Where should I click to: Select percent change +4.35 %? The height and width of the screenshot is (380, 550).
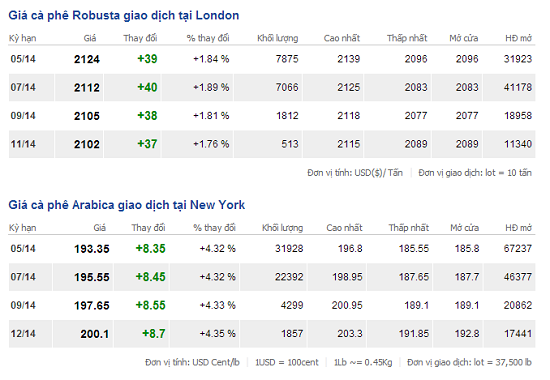pyautogui.click(x=217, y=334)
